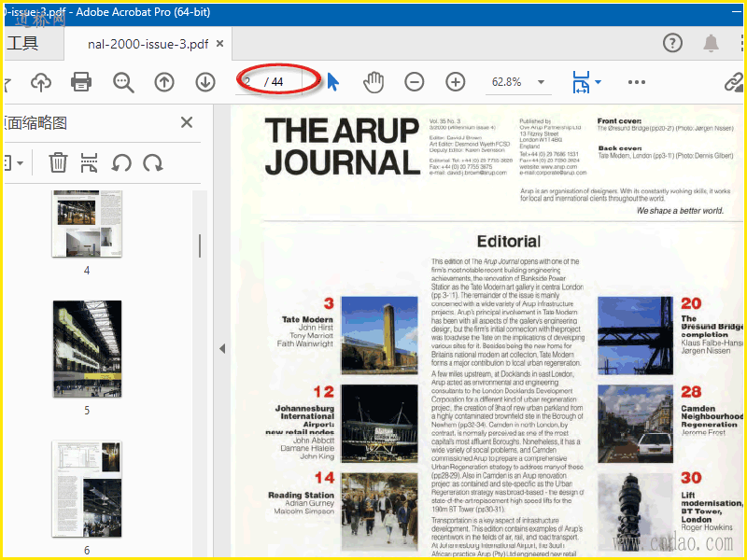Click the red page number 28
The width and height of the screenshot is (747, 560).
691,392
